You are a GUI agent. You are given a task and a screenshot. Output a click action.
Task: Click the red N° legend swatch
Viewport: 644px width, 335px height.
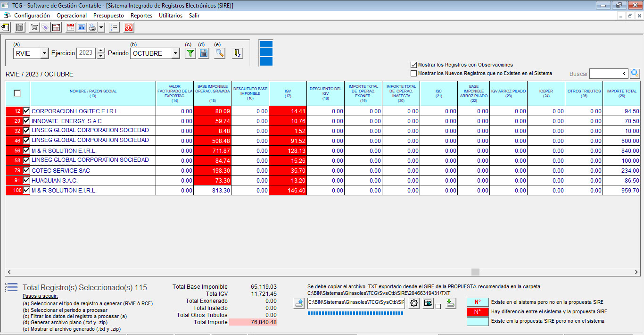click(x=478, y=312)
